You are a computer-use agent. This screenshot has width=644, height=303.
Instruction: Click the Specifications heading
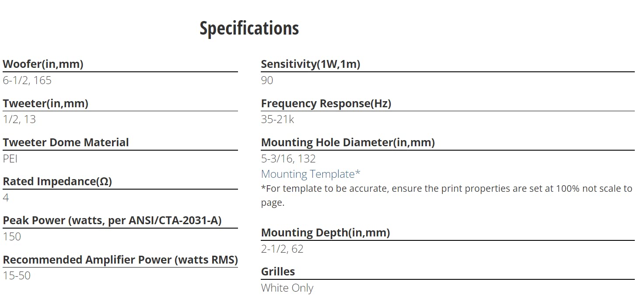coord(249,28)
